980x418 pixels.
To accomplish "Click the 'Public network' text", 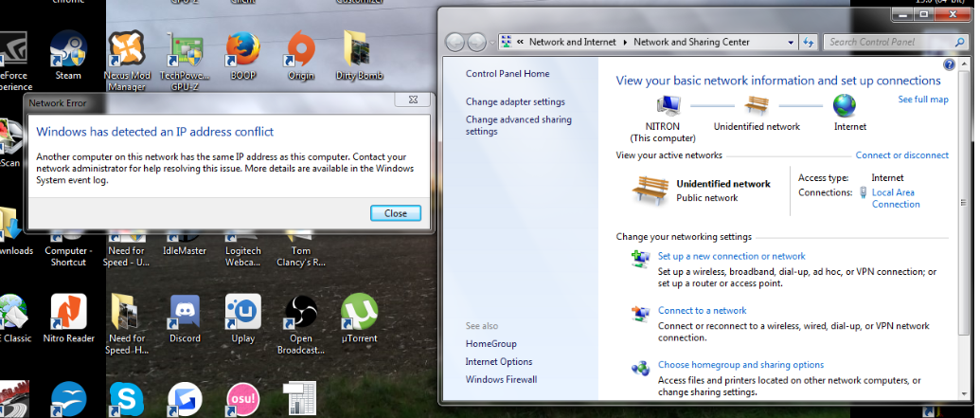I will click(707, 198).
